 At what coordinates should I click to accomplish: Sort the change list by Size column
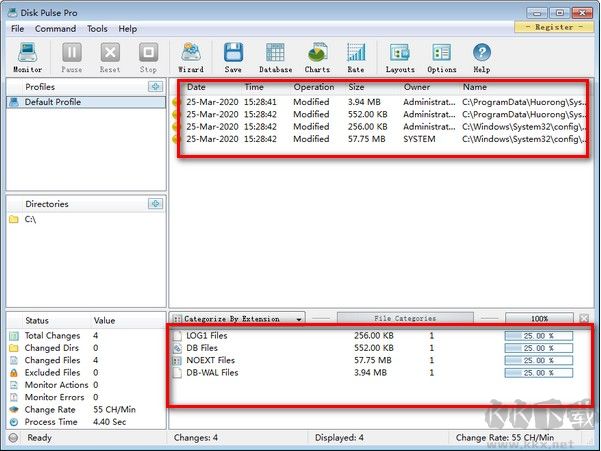tap(357, 87)
